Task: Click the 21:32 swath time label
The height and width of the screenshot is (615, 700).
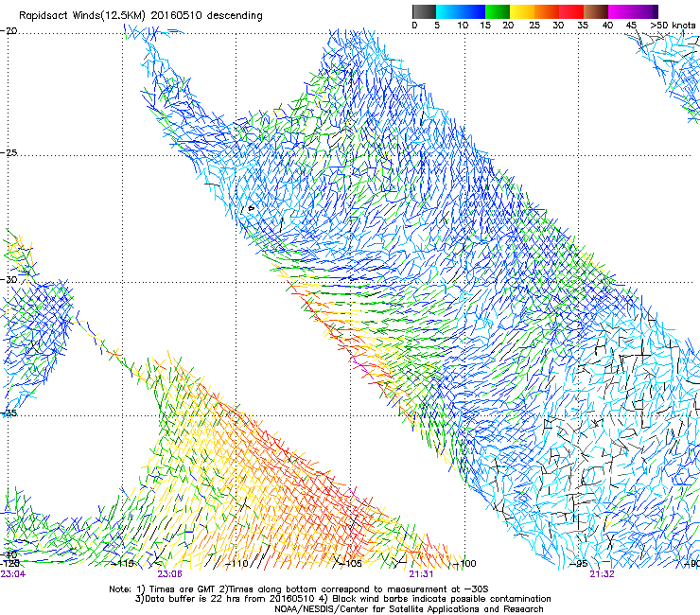Action: click(x=602, y=574)
